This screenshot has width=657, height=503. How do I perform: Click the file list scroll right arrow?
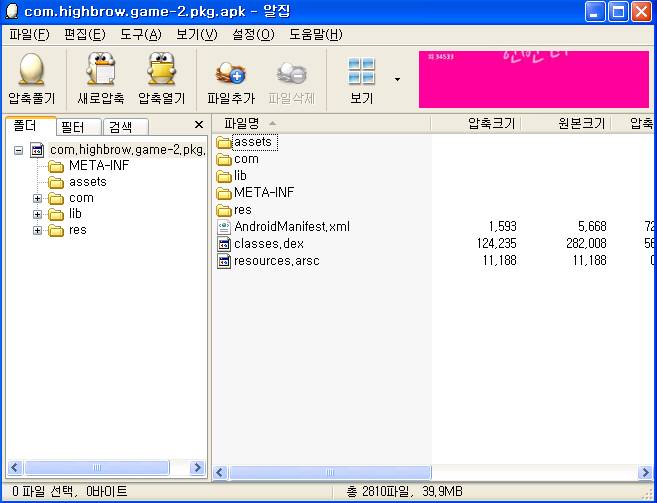pos(645,473)
